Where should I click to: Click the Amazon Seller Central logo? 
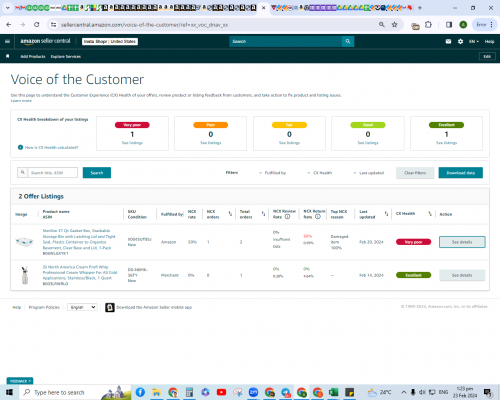click(x=45, y=41)
